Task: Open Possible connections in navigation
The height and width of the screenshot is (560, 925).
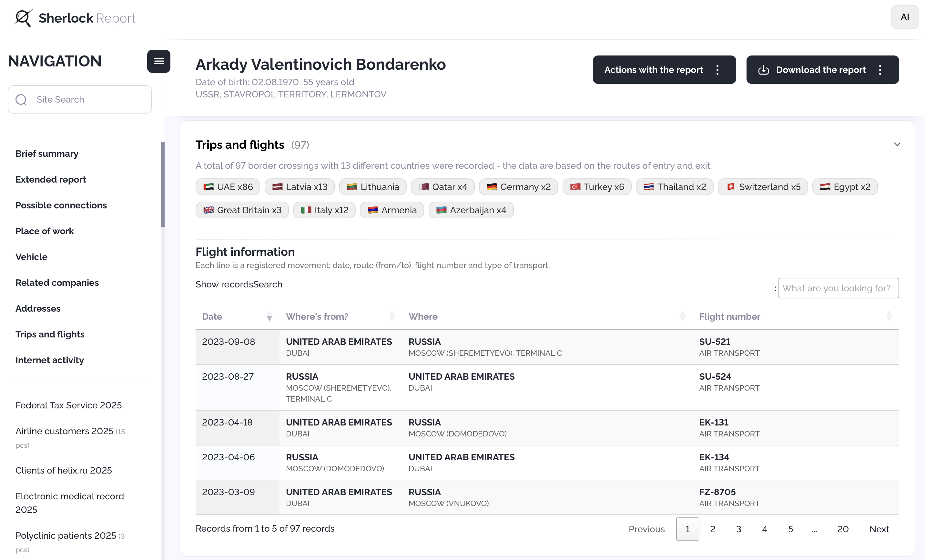Action: 61,205
